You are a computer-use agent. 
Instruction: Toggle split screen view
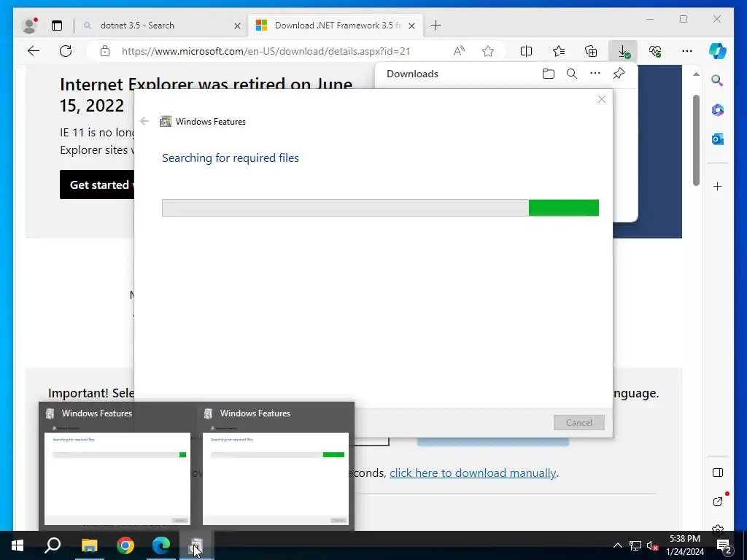pos(526,51)
